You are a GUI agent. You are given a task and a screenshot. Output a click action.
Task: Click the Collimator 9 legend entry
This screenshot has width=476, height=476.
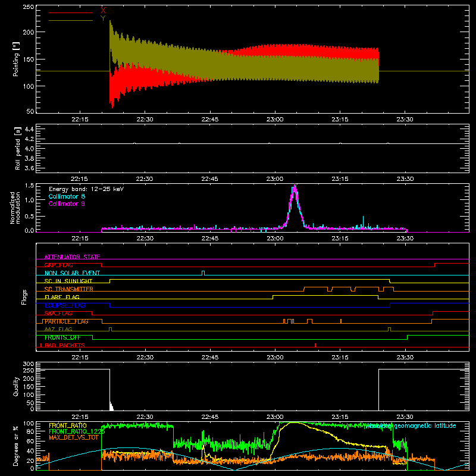[67, 203]
